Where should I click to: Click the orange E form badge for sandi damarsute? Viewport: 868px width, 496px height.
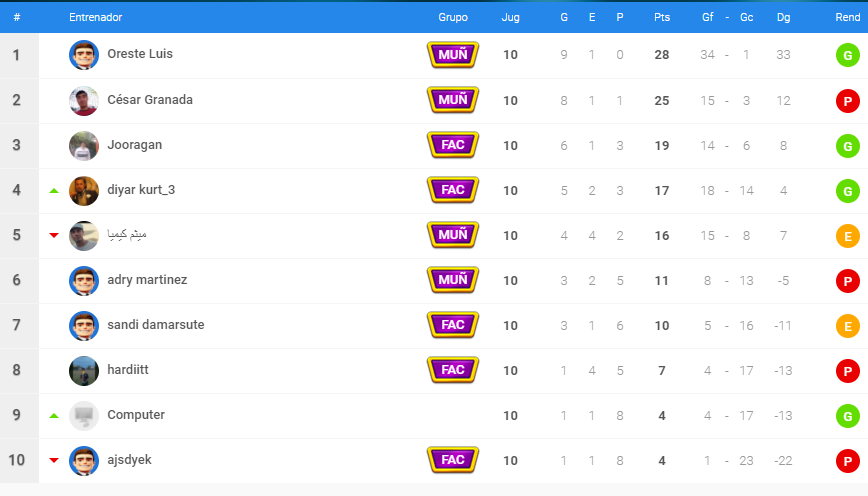(x=848, y=326)
